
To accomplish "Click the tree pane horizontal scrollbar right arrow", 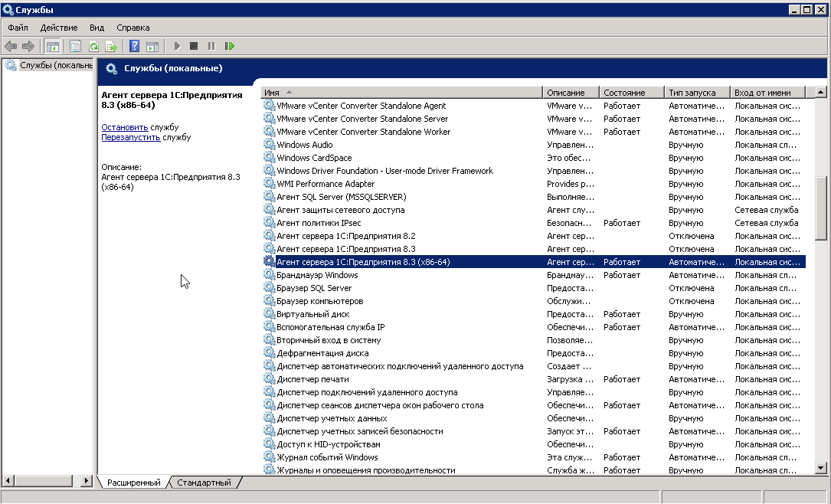I will click(87, 481).
